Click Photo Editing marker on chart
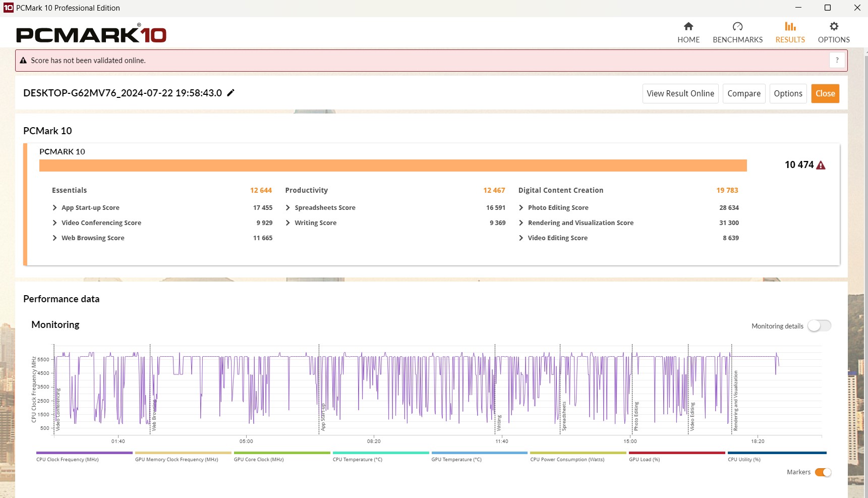Viewport: 868px width, 498px height. click(x=636, y=416)
